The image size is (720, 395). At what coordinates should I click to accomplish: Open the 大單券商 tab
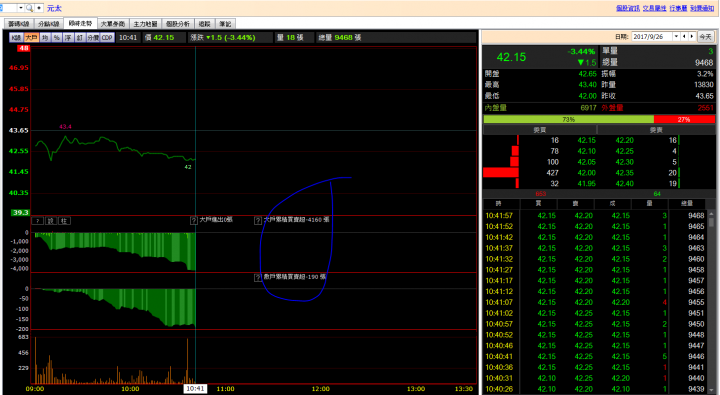tap(113, 24)
